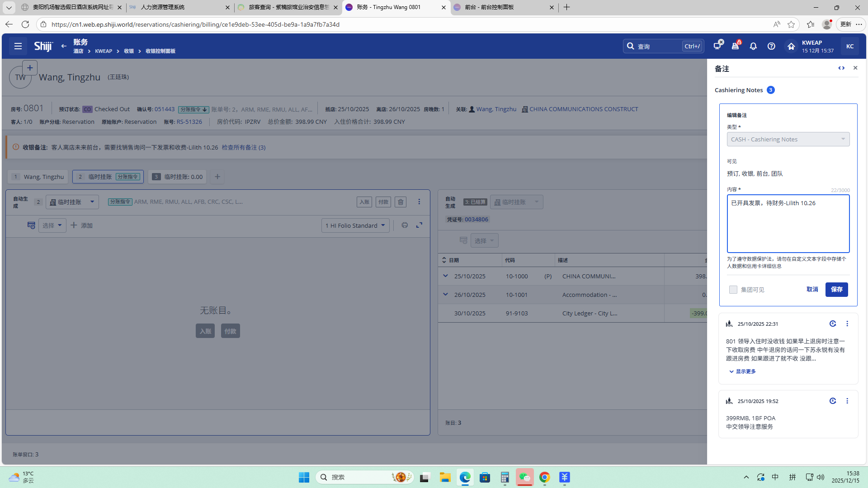Open the HI Folio Standard dropdown
This screenshot has width=868, height=488.
355,225
